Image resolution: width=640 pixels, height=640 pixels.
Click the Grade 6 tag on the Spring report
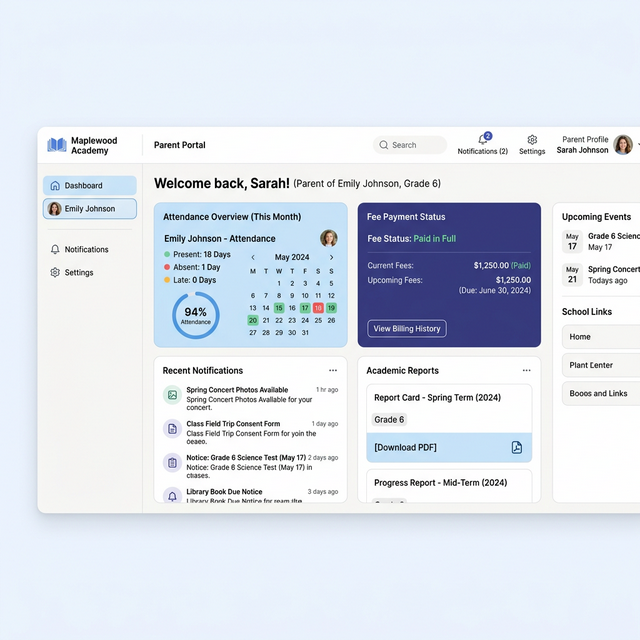pyautogui.click(x=389, y=420)
